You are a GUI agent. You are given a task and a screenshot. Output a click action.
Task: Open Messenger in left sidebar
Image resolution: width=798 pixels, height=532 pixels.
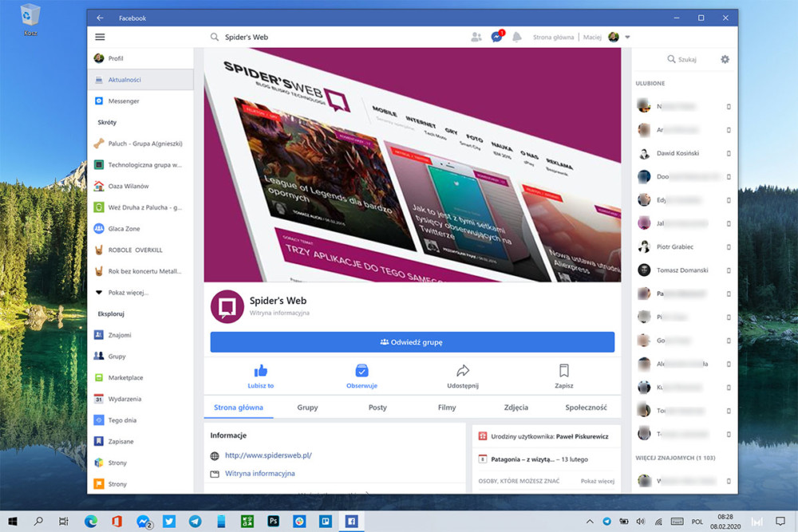click(140, 101)
